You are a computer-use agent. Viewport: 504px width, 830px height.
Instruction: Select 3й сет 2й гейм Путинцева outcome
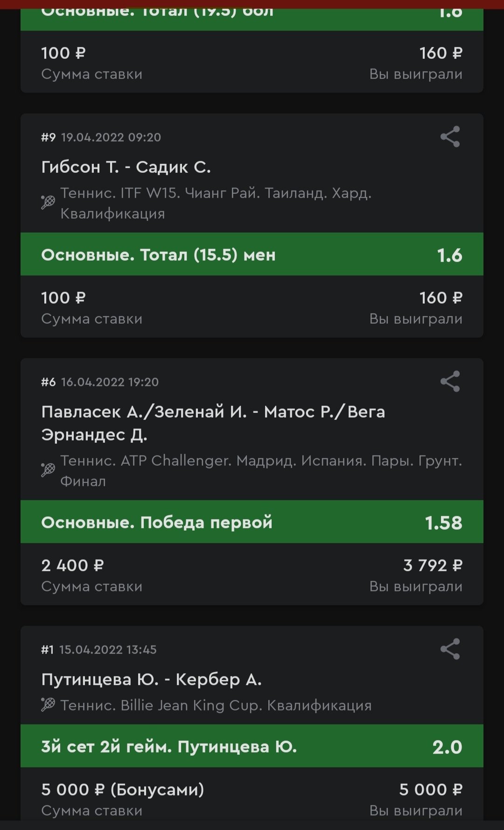click(x=252, y=746)
